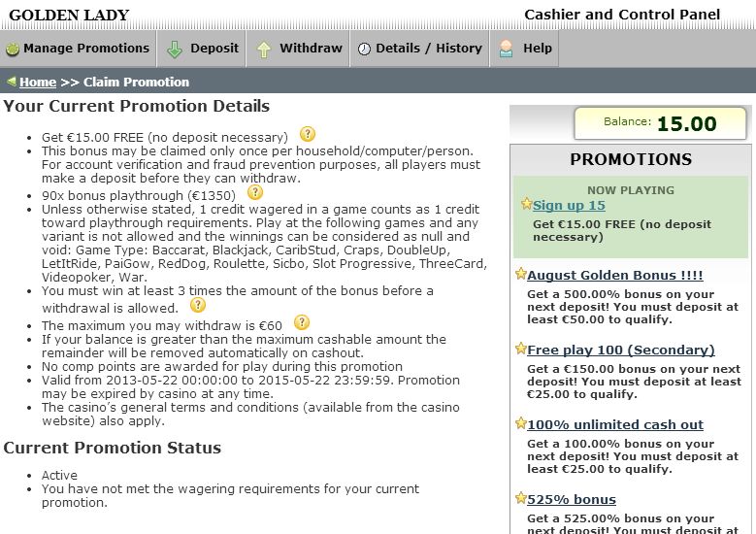Click the 'NOW PLAYING' label
The image size is (756, 534).
click(x=631, y=190)
